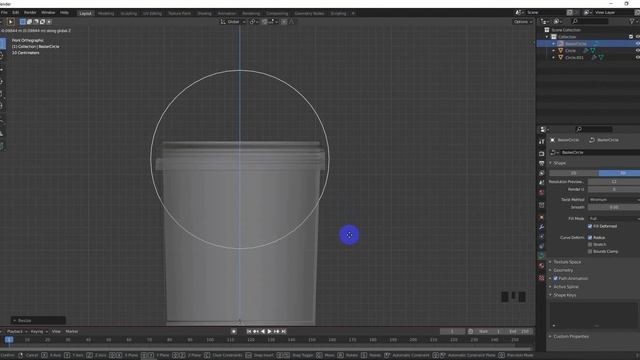
Task: Open the Window menu
Action: 48,13
